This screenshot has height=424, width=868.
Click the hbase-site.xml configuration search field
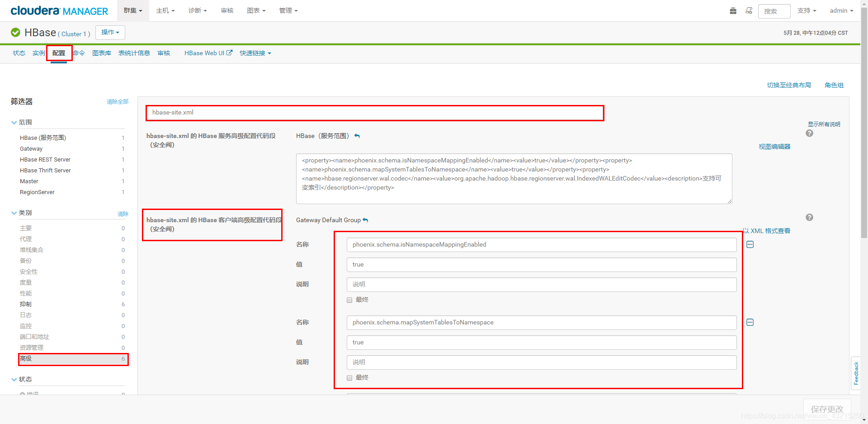pyautogui.click(x=375, y=113)
